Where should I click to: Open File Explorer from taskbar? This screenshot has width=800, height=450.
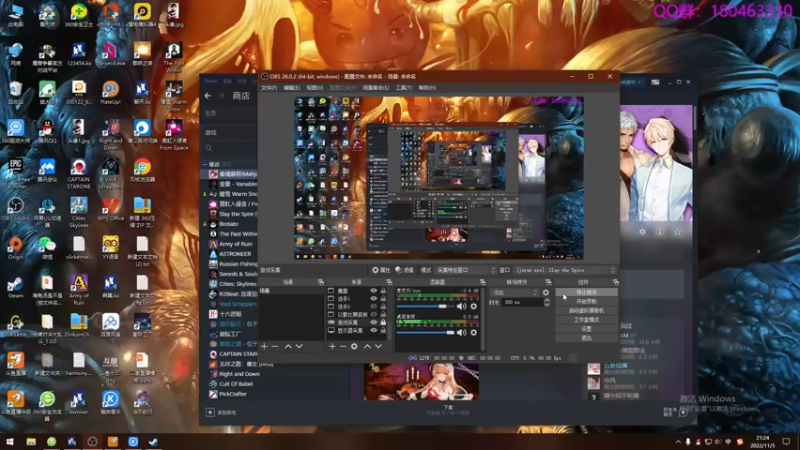click(x=31, y=442)
